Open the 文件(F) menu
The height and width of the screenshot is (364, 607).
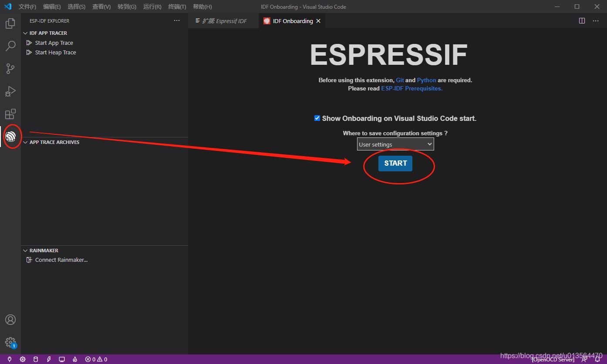(x=27, y=7)
